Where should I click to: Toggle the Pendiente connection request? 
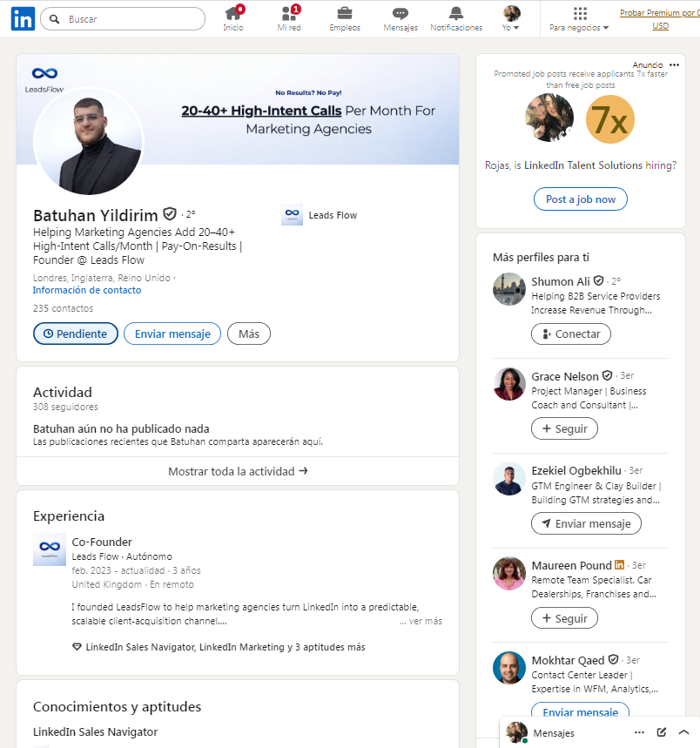tap(76, 334)
